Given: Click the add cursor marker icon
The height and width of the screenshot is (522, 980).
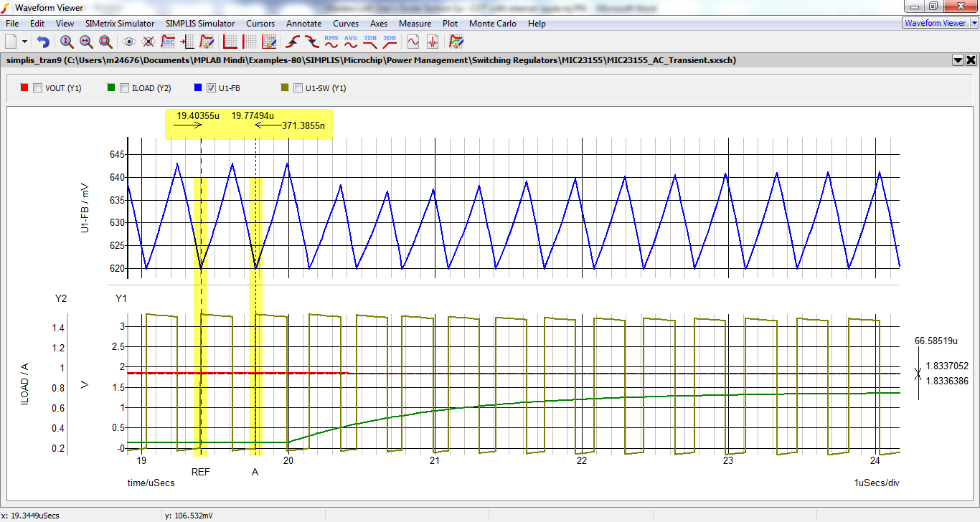Looking at the screenshot, I should pos(187,42).
